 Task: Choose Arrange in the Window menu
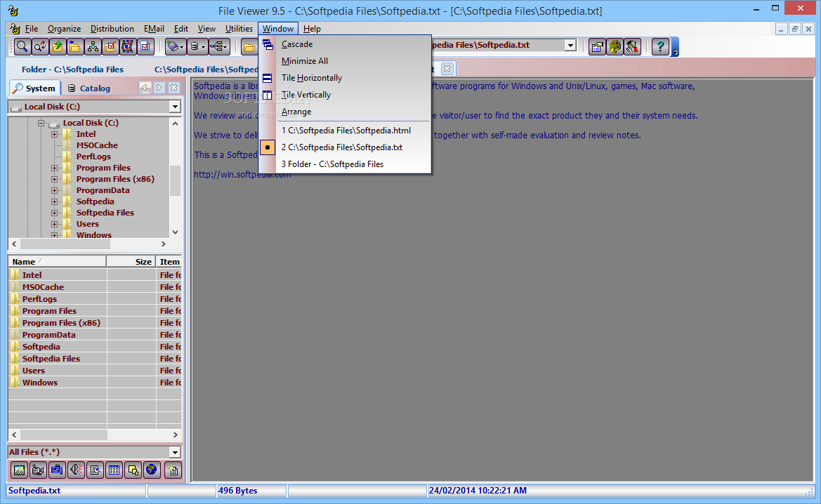(345, 112)
